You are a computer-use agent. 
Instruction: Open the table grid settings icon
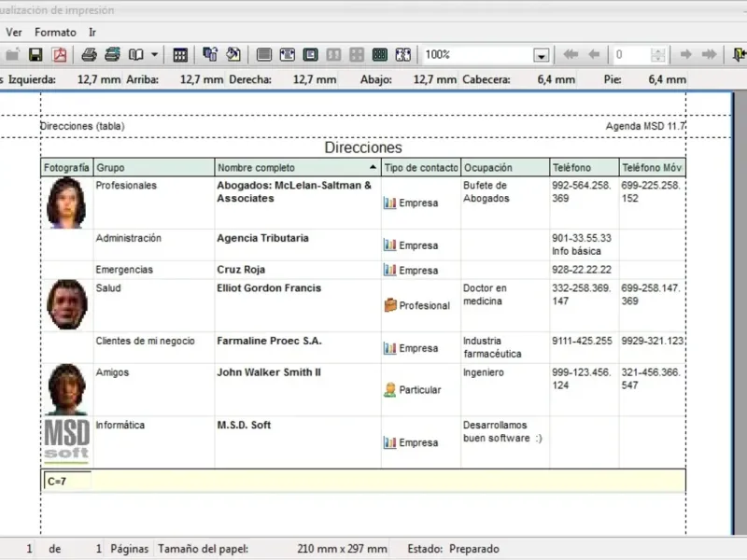(180, 55)
